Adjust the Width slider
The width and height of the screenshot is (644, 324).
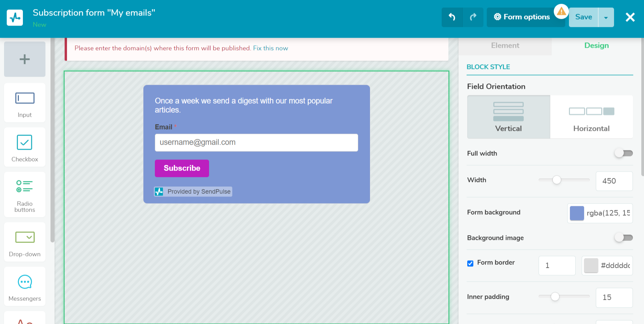[x=557, y=180]
